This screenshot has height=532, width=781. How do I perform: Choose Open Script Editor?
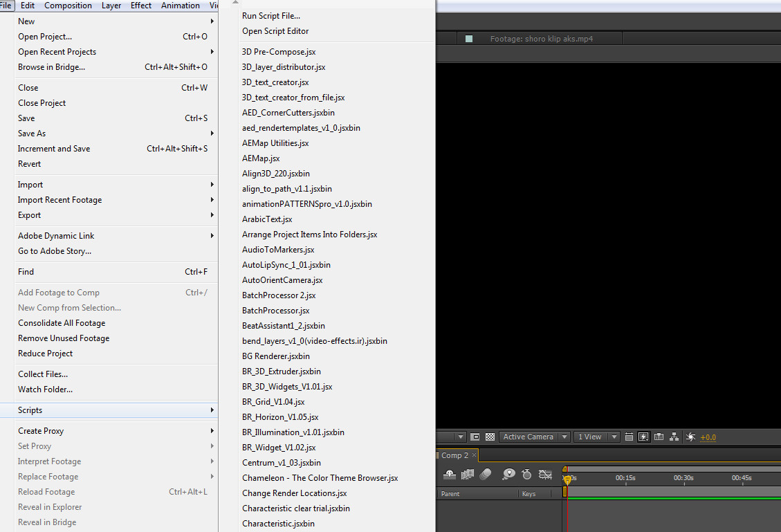coord(337,31)
